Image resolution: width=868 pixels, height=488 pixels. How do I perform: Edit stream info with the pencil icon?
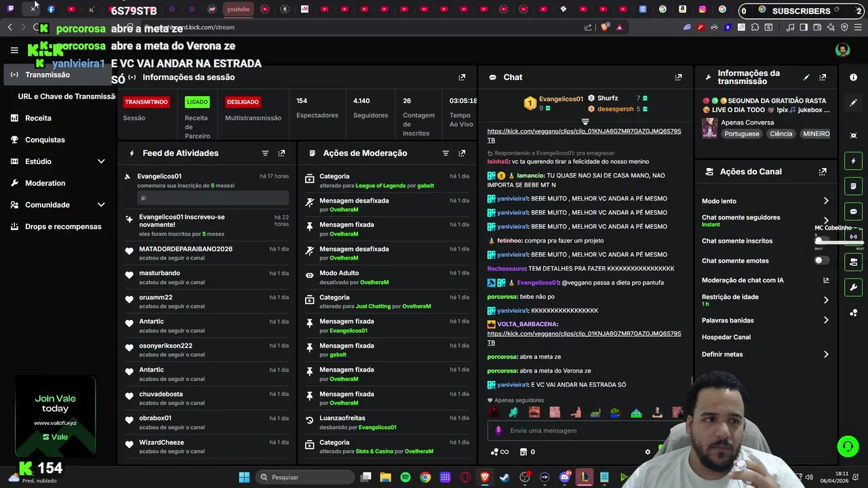806,77
